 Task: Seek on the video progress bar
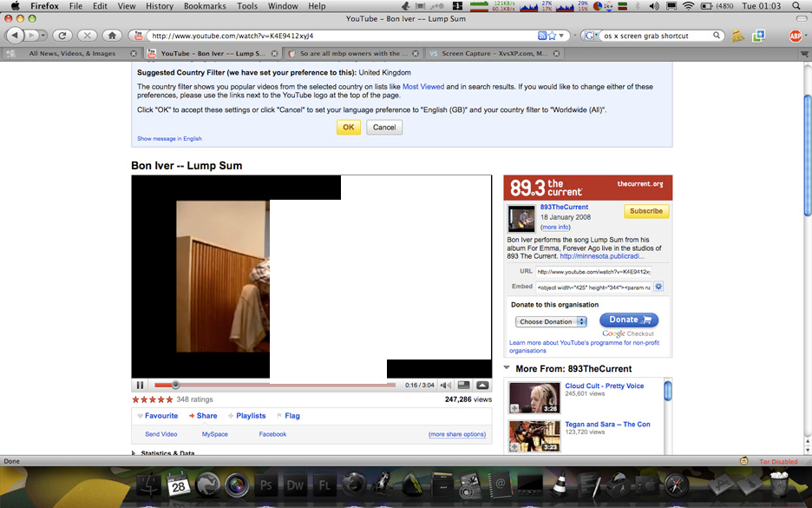(x=275, y=386)
